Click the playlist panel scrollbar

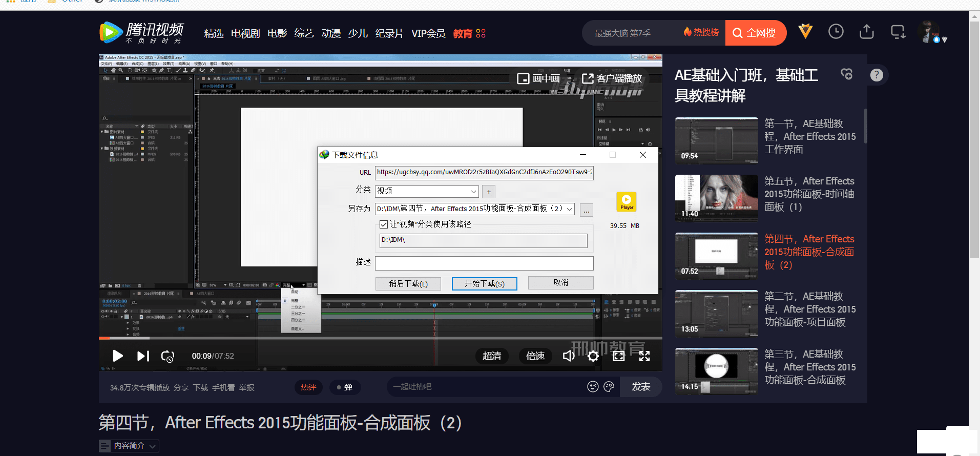click(x=865, y=126)
